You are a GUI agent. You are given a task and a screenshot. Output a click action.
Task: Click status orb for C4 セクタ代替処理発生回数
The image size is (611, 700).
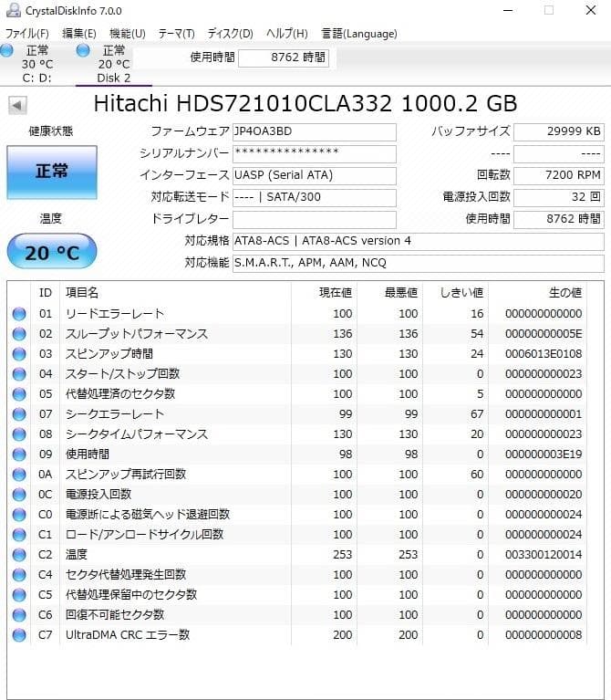pos(19,575)
